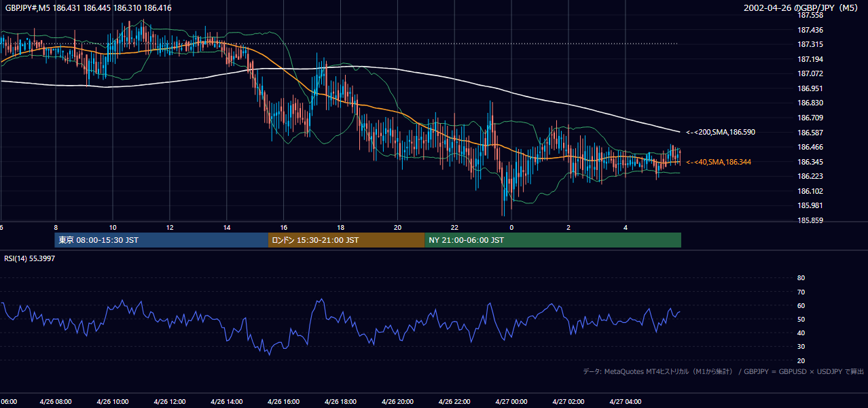Click hour tick 22 below the price chart

click(x=454, y=228)
